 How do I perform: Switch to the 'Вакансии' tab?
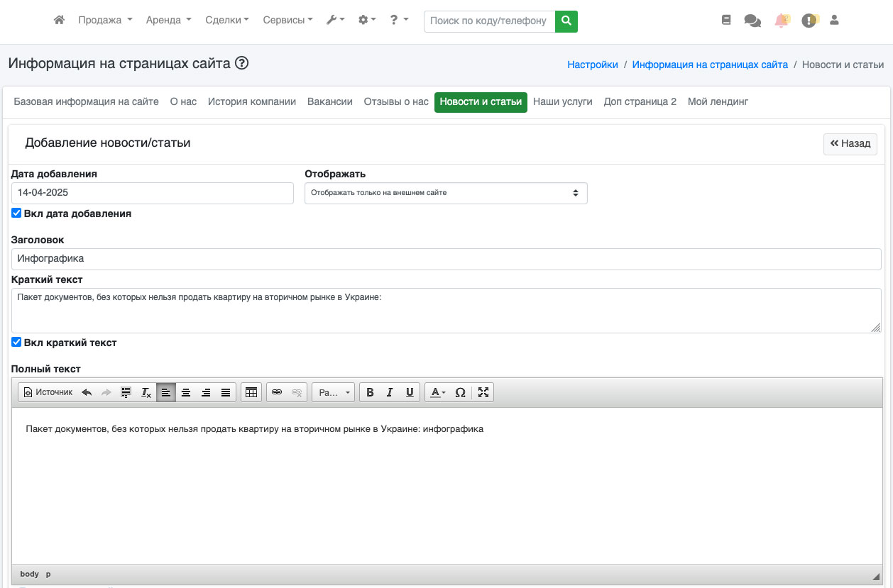pyautogui.click(x=329, y=101)
